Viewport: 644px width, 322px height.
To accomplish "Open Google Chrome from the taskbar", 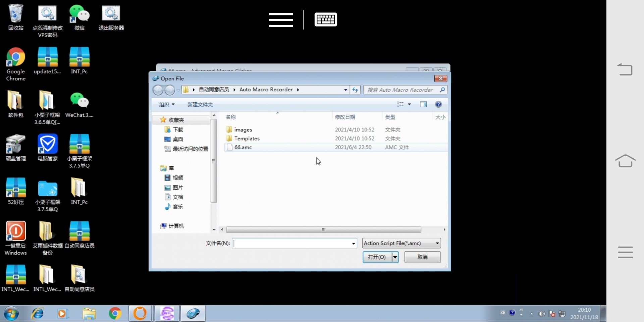I will point(115,314).
